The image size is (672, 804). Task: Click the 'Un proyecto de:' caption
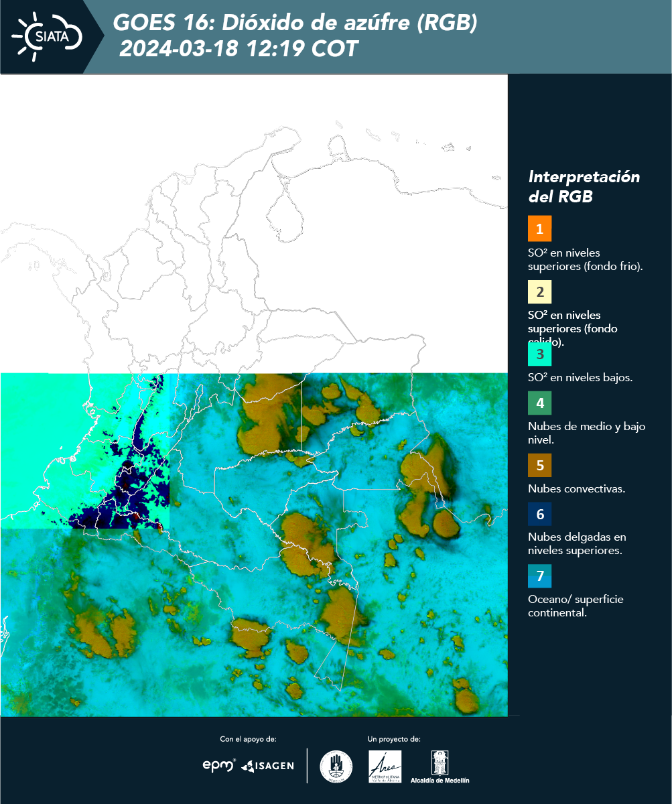tap(394, 739)
